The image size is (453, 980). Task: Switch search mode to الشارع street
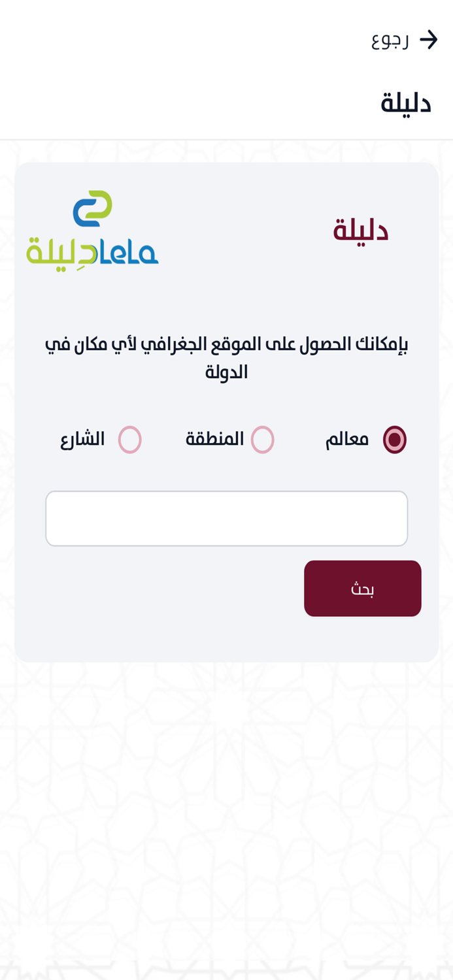(x=129, y=440)
